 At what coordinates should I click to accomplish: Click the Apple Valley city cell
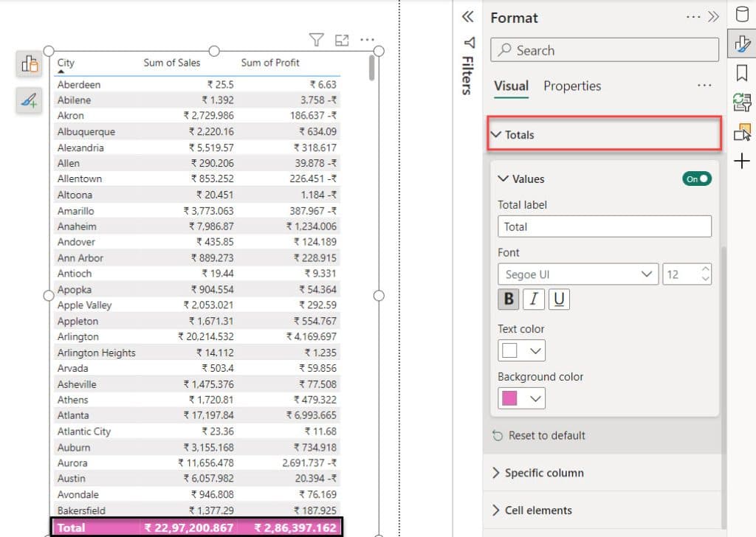[84, 305]
